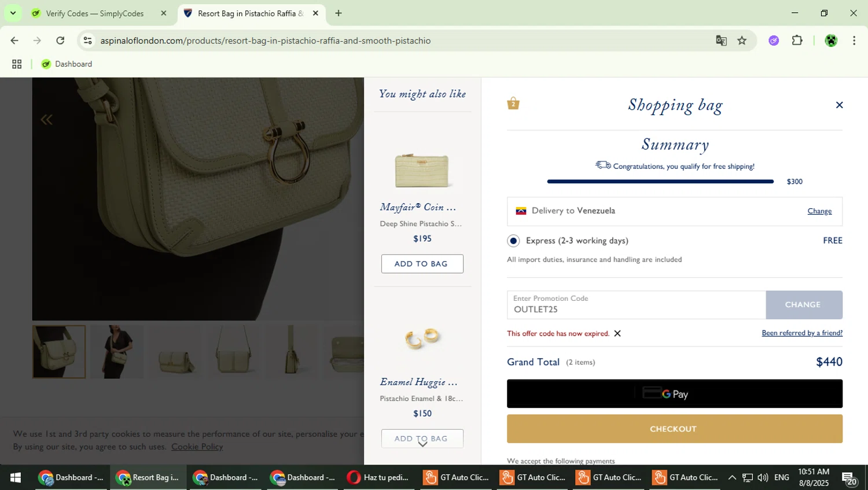Open Enamel Huggie earrings product image
Image resolution: width=868 pixels, height=490 pixels.
(422, 338)
